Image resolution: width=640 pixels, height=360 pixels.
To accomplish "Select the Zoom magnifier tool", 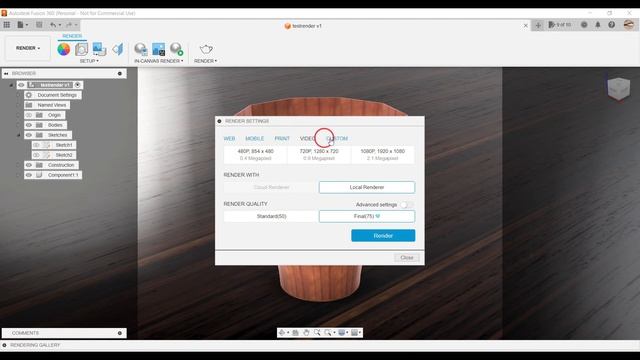I will pos(317,333).
